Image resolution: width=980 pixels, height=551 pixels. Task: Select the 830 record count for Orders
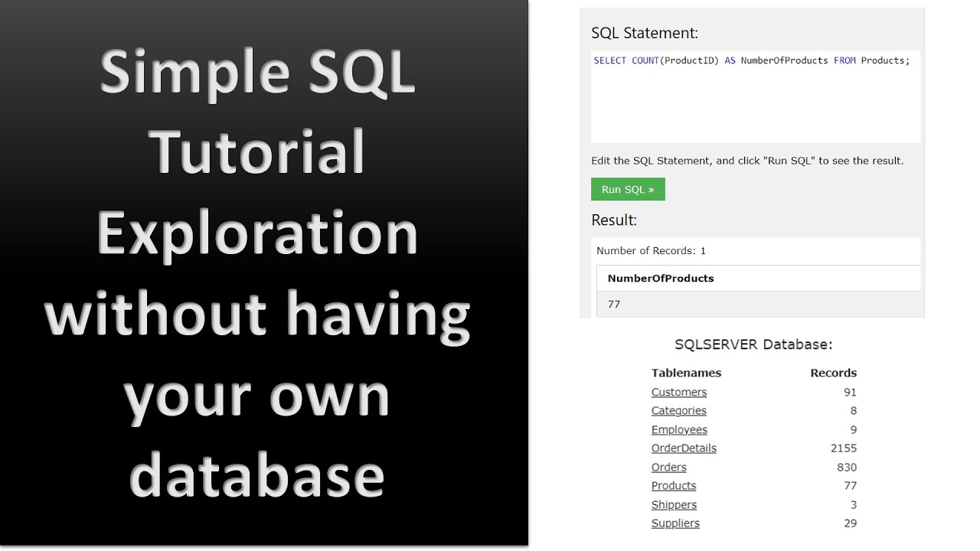[847, 468]
